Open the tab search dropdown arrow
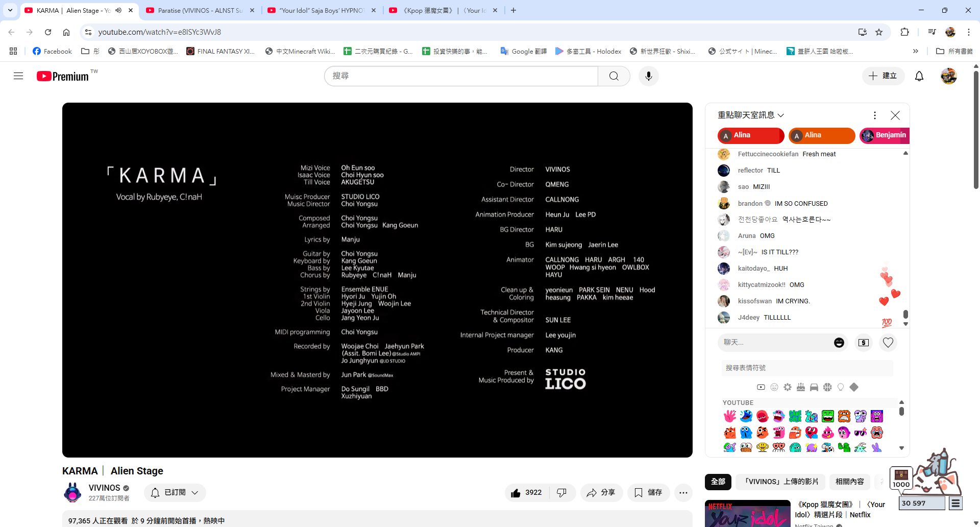980x527 pixels. click(10, 10)
